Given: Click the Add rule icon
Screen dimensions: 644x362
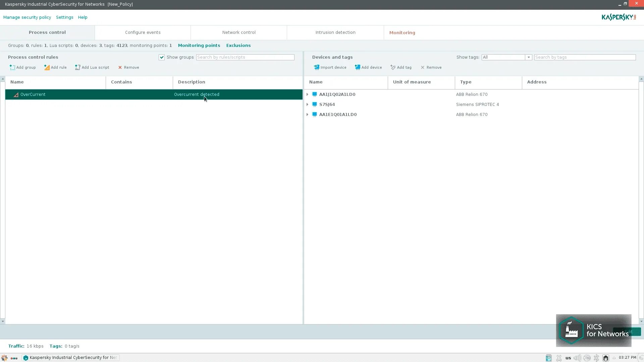Looking at the screenshot, I should click(47, 67).
